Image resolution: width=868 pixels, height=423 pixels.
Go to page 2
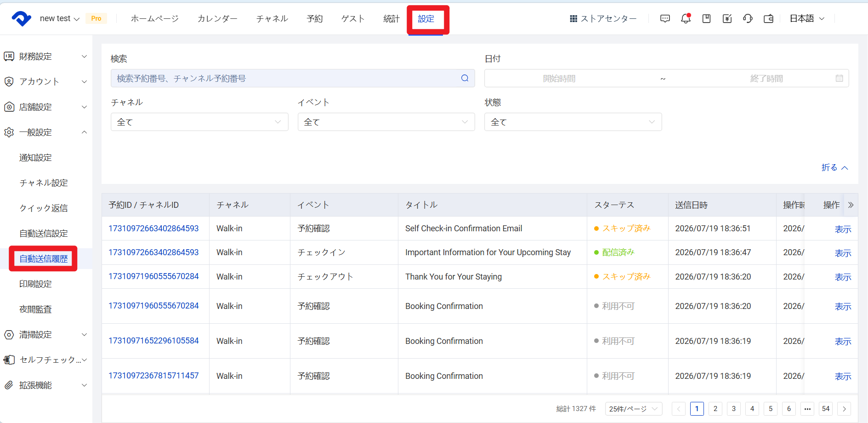tap(715, 409)
